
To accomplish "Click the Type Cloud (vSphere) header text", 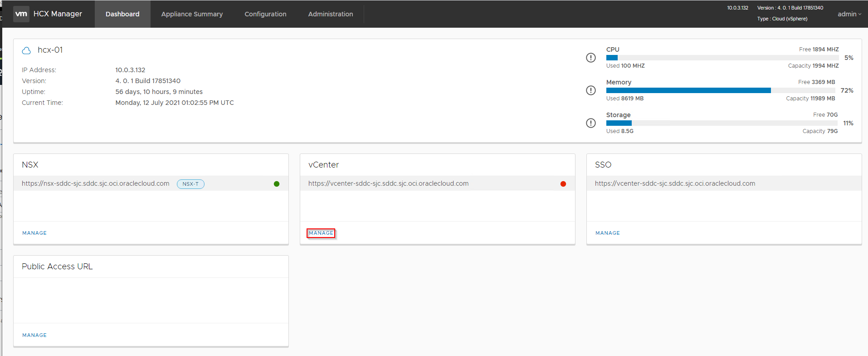I will [x=782, y=19].
